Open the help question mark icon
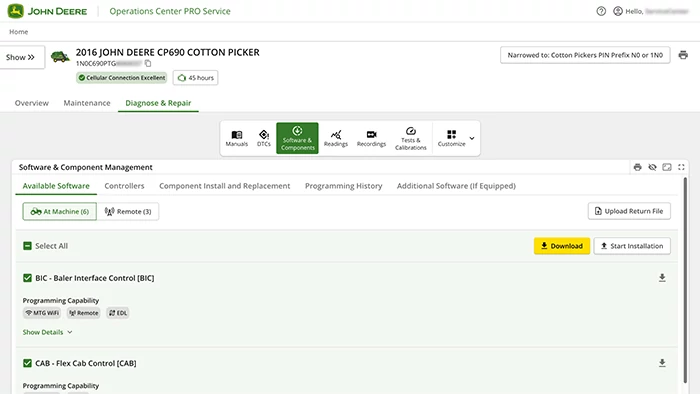700x394 pixels. pyautogui.click(x=601, y=11)
